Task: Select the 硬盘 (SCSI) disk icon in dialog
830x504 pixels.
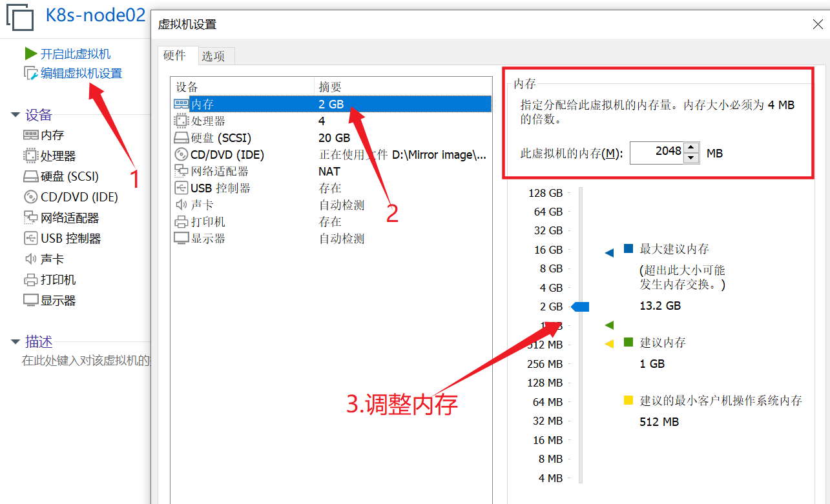Action: point(181,138)
